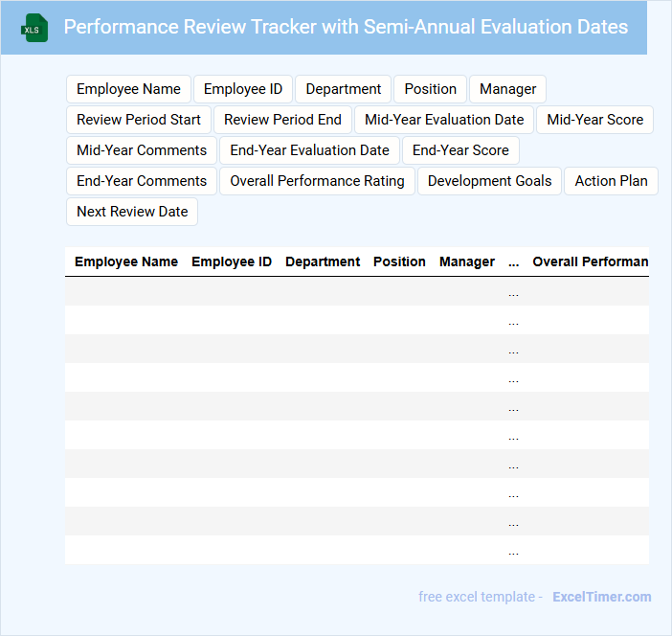Image resolution: width=672 pixels, height=636 pixels.
Task: Click the Manager tag
Action: (508, 89)
